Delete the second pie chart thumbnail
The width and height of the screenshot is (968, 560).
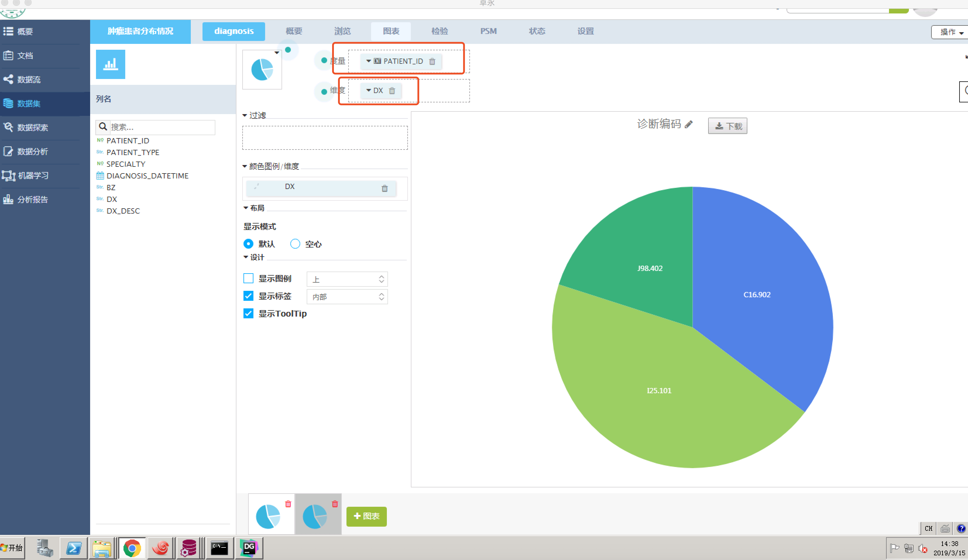click(335, 504)
